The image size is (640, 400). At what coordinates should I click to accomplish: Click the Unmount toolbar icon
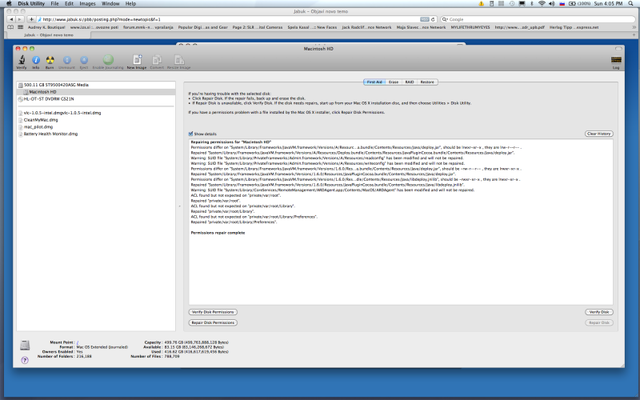click(67, 60)
